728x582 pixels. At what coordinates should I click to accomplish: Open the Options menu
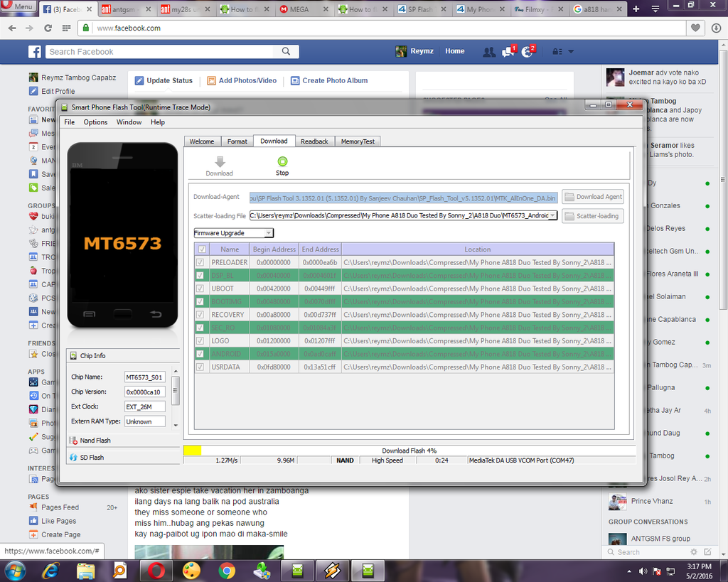tap(95, 122)
